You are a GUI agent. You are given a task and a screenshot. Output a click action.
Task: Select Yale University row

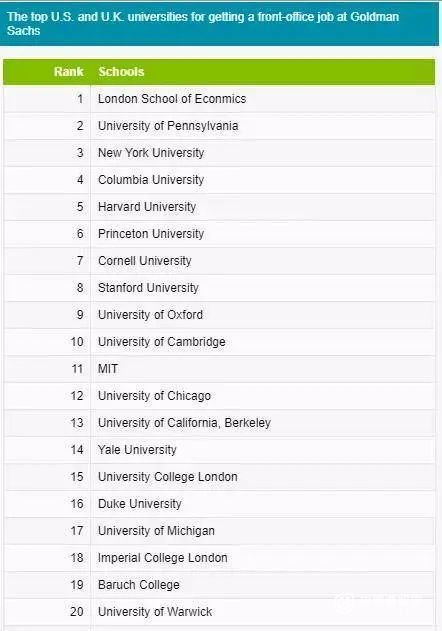click(219, 450)
